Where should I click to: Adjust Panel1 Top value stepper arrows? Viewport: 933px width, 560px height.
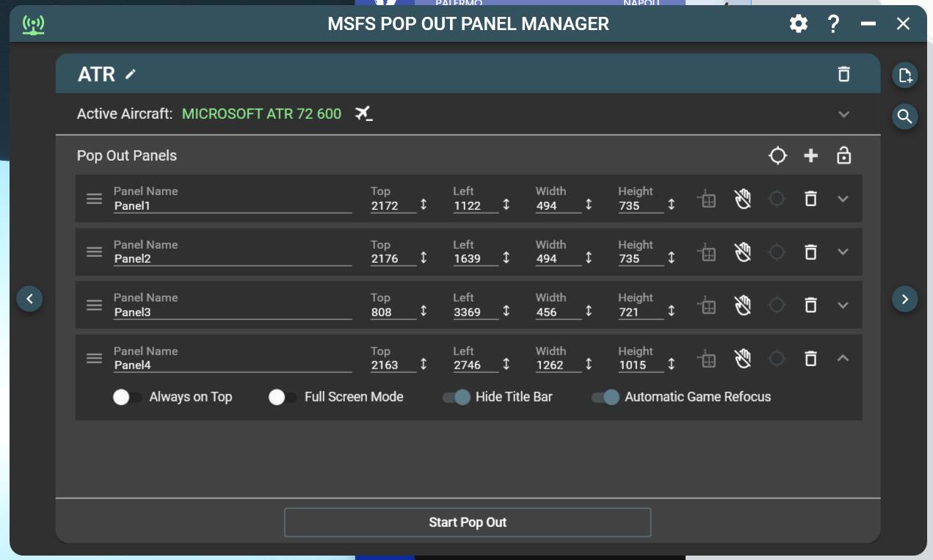click(x=424, y=205)
